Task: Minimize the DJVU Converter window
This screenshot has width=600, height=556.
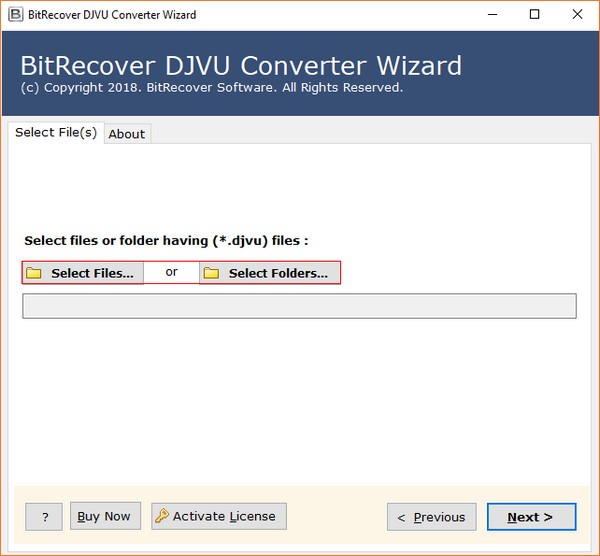Action: coord(492,15)
